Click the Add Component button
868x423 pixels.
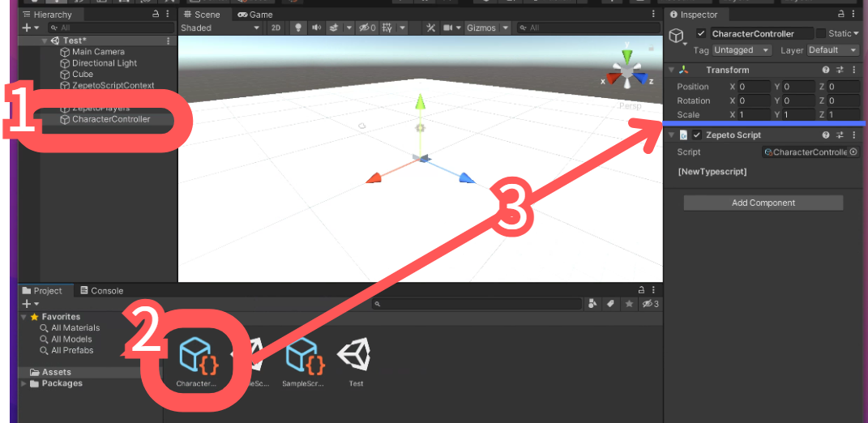tap(763, 203)
